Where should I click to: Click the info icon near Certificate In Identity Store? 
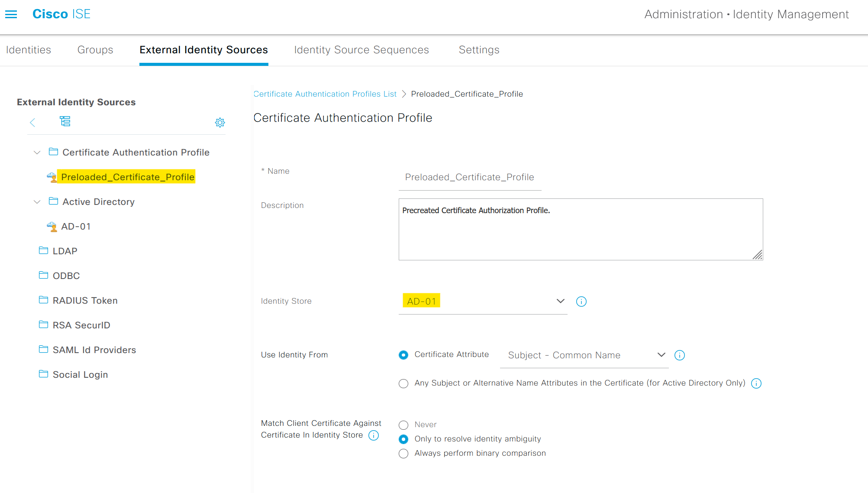373,435
